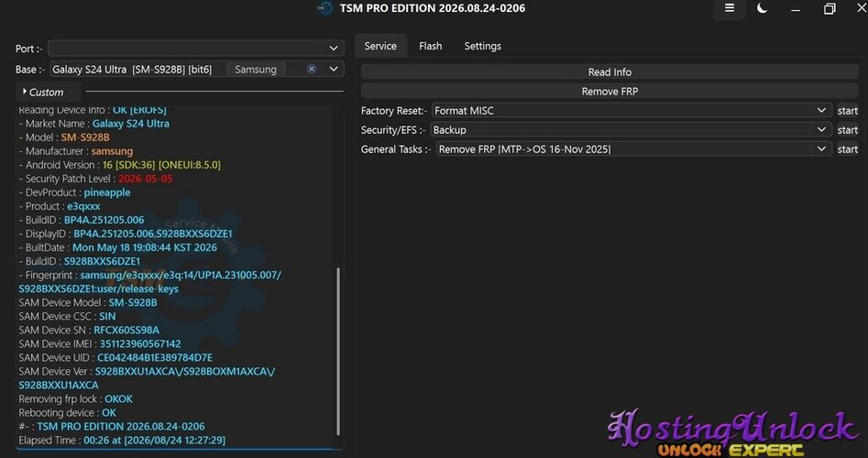Viewport: 868px width, 458px height.
Task: Select the Android Version 16 line
Action: click(x=119, y=165)
